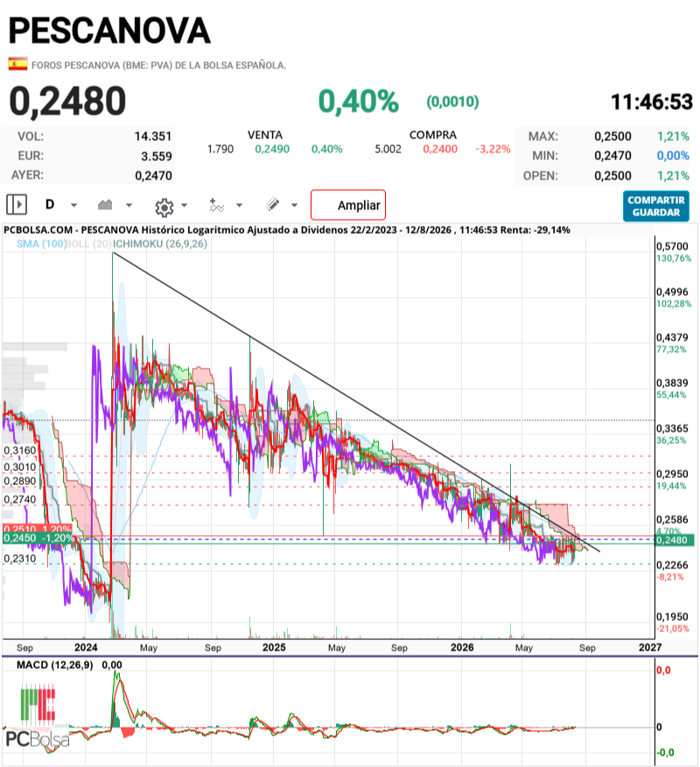Viewport: 700px width, 767px height.
Task: Click the AYER value 0,2470
Action: point(153,176)
